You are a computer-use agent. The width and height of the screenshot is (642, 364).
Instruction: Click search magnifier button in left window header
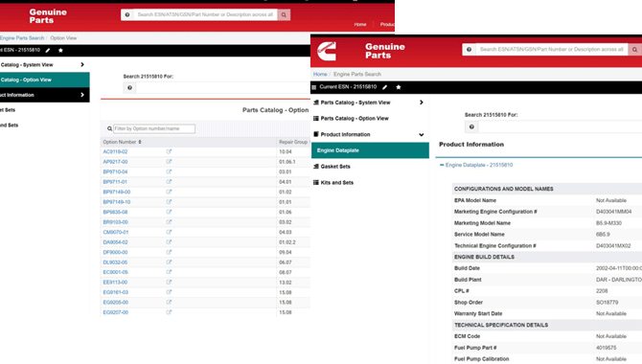(284, 14)
